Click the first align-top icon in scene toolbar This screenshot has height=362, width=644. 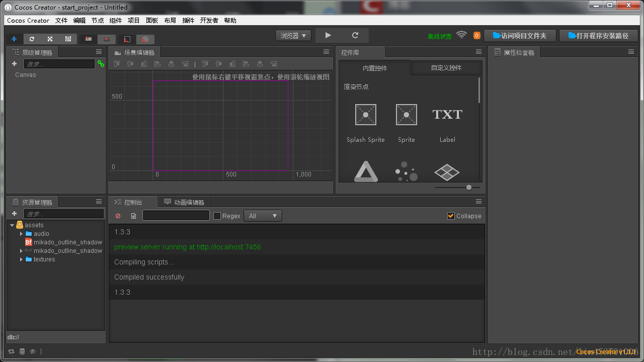pyautogui.click(x=117, y=64)
